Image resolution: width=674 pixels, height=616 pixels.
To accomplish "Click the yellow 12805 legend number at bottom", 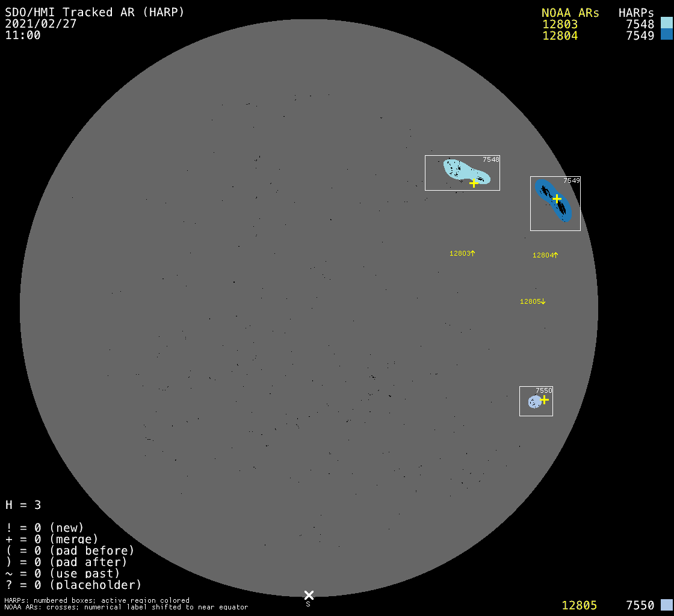I will (x=579, y=605).
